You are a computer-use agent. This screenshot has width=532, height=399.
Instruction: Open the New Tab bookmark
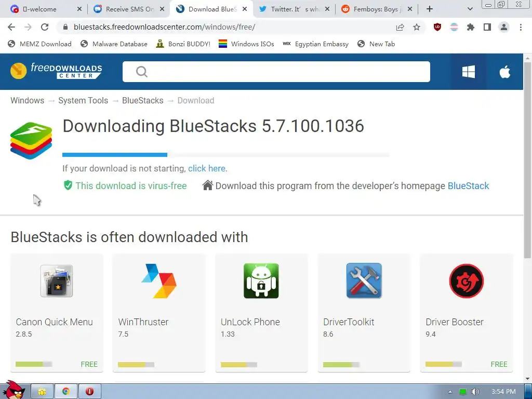tap(376, 44)
